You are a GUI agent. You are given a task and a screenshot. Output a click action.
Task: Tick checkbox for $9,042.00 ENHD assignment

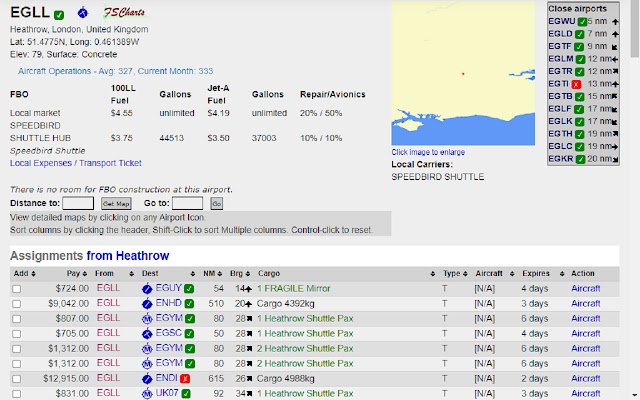[16, 304]
